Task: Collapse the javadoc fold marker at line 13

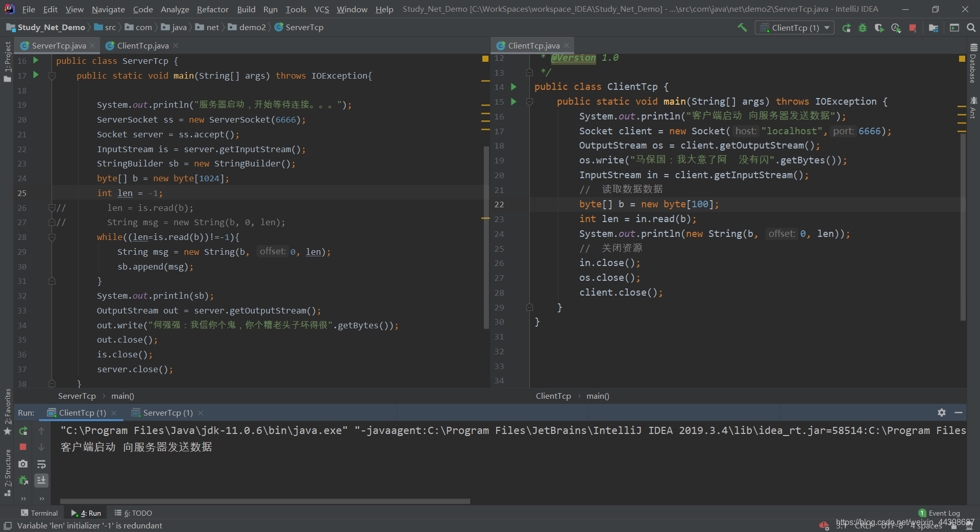Action: coord(529,72)
